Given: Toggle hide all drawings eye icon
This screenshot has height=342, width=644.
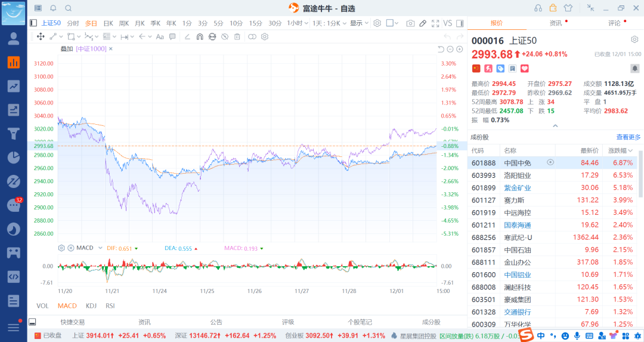Looking at the screenshot, I should (225, 36).
